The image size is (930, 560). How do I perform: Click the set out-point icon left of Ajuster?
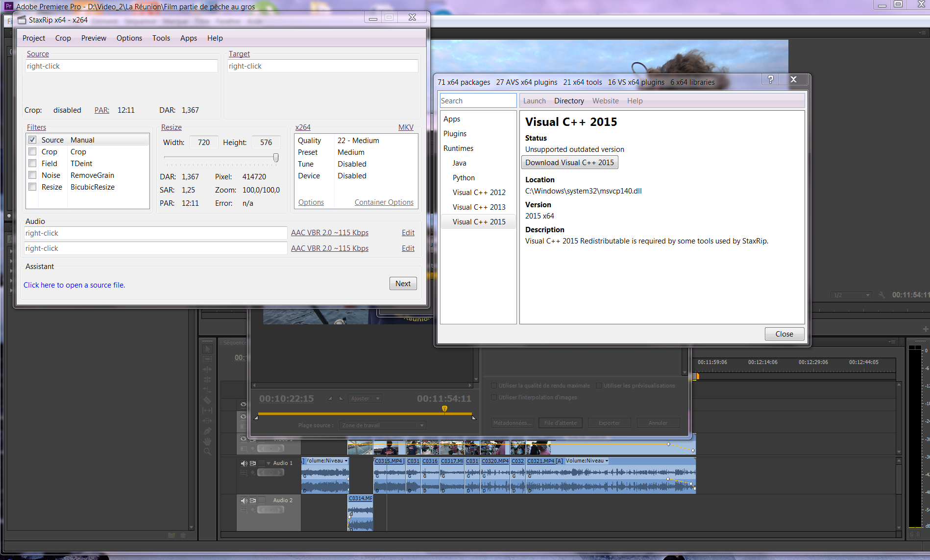coord(341,398)
